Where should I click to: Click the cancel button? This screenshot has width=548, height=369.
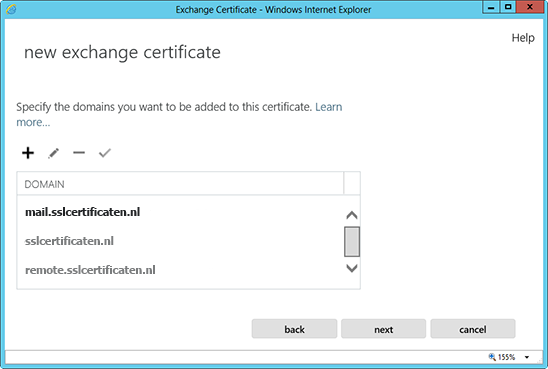pos(473,329)
